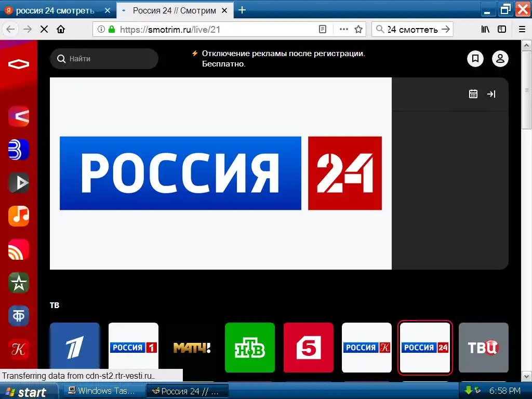The image size is (532, 399).
Task: Select the Первый канал channel tile
Action: coord(75,348)
